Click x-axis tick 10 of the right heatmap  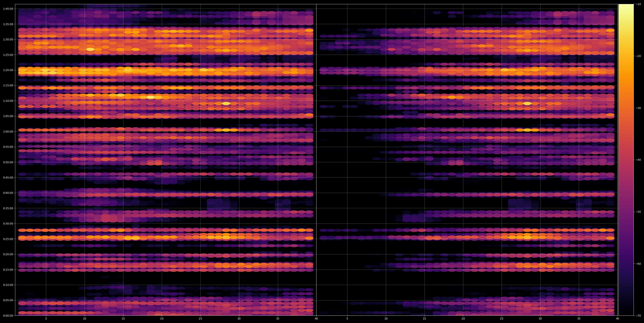386,319
